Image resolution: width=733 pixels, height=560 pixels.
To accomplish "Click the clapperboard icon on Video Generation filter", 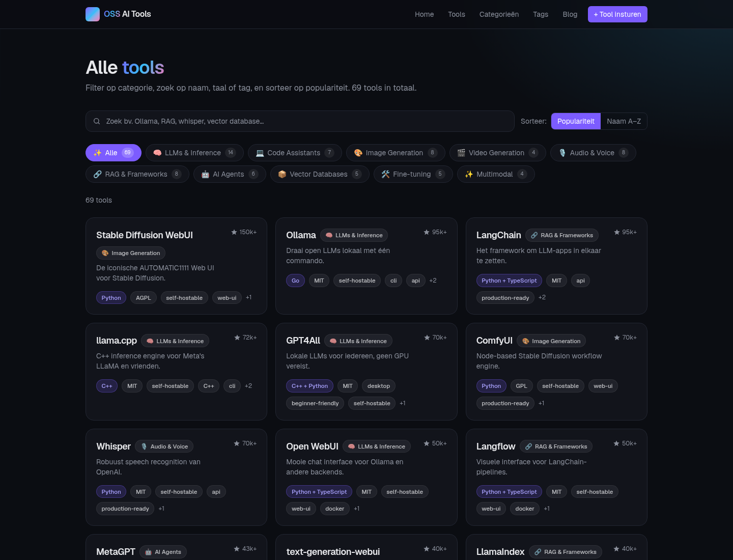I will click(x=461, y=153).
